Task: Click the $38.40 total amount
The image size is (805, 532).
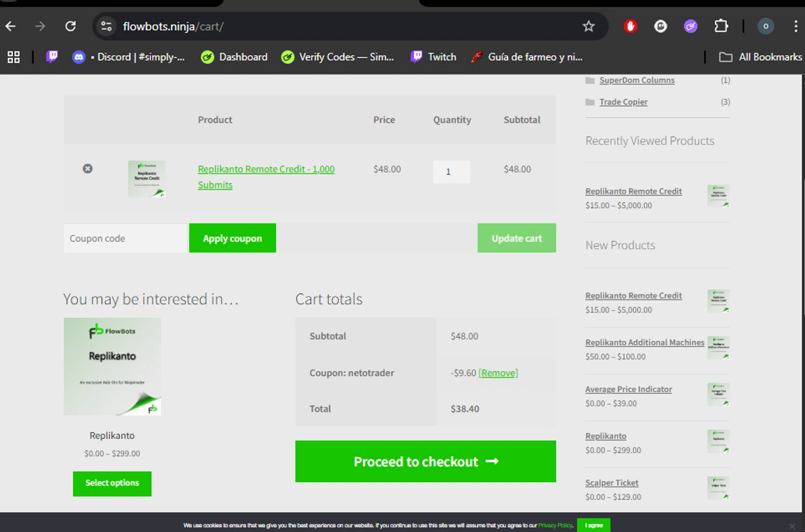Action: 465,409
